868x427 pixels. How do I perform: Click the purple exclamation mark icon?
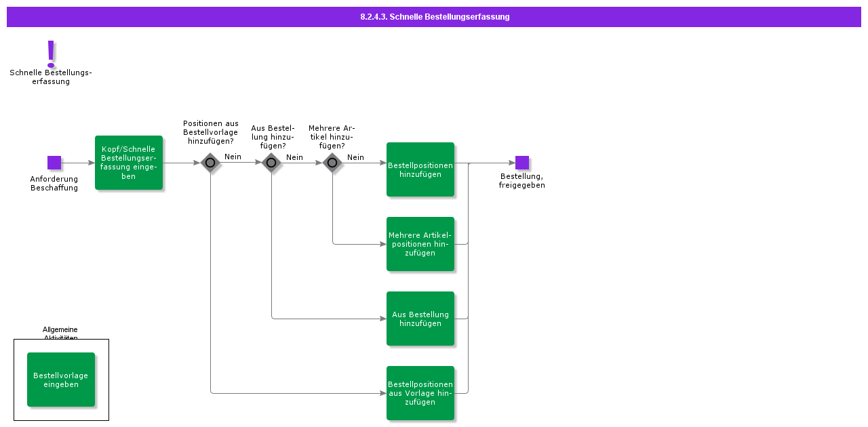tap(51, 54)
